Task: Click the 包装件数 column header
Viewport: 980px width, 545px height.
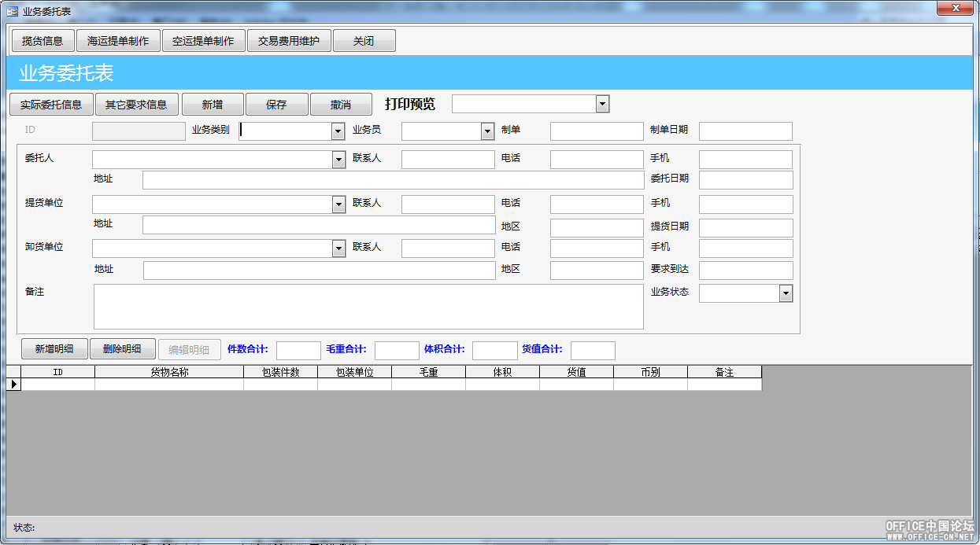Action: tap(280, 372)
